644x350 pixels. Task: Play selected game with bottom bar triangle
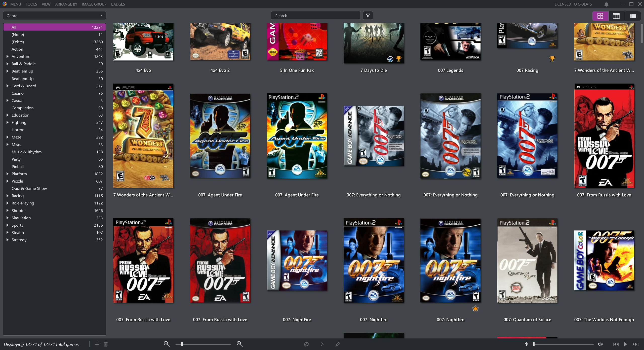[322, 344]
